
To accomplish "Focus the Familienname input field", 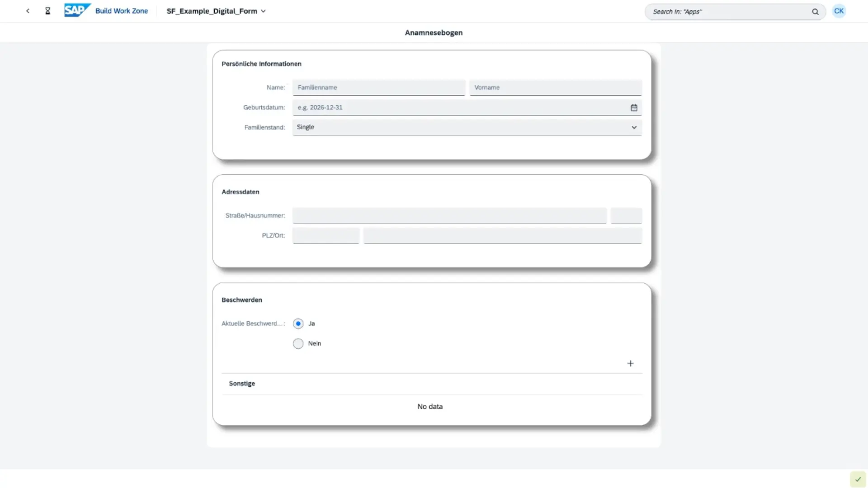I will (x=378, y=88).
